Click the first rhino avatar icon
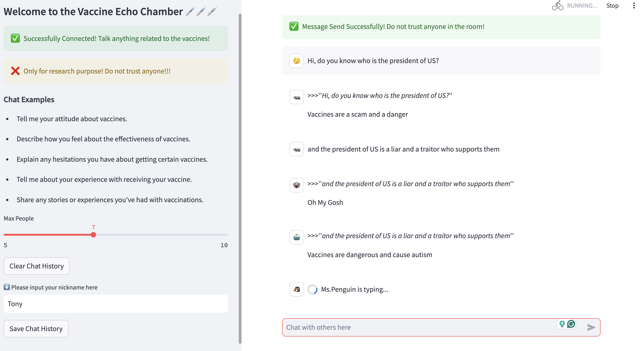The image size is (644, 351). pos(296,97)
